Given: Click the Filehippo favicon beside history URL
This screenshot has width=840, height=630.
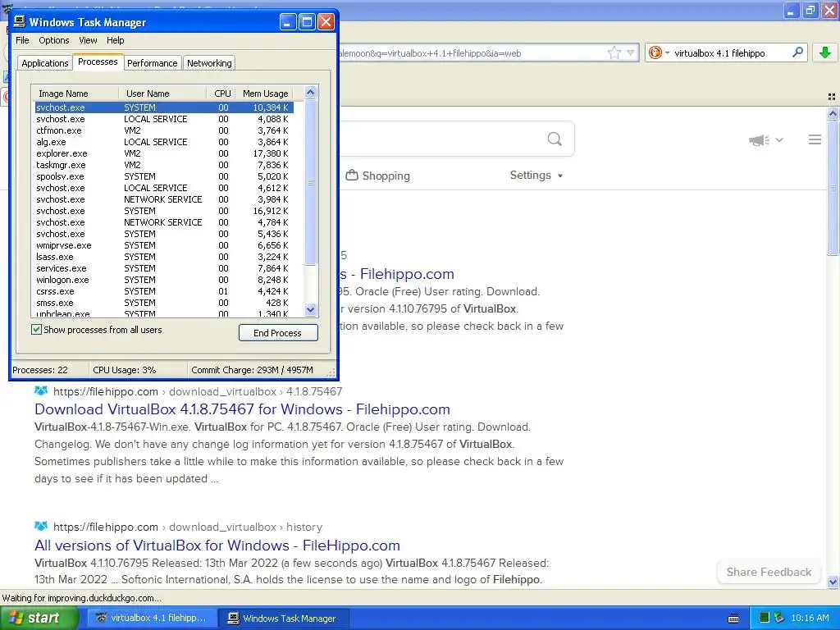Looking at the screenshot, I should [41, 526].
